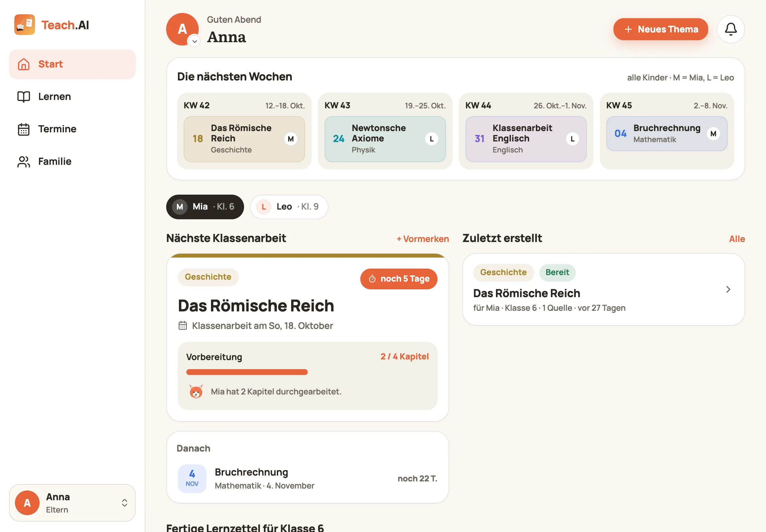Viewport: 766px width, 532px height.
Task: Open the notifications bell
Action: 731,29
